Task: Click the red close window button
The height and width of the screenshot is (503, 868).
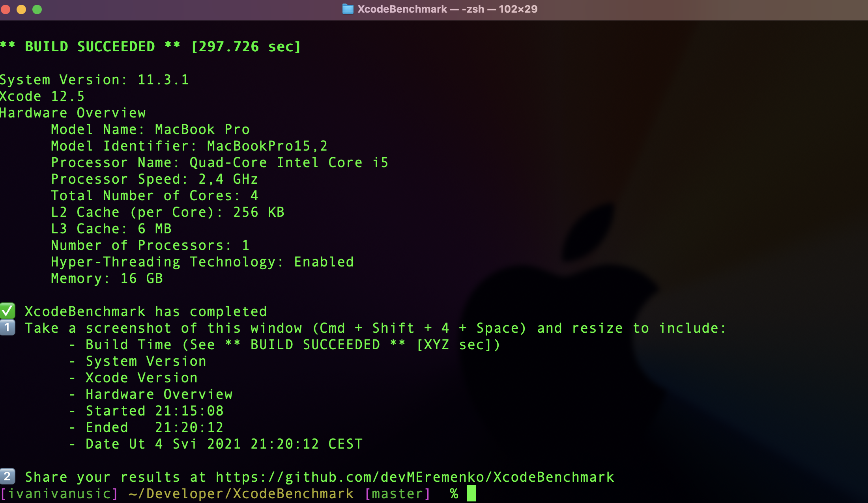Action: click(x=6, y=9)
